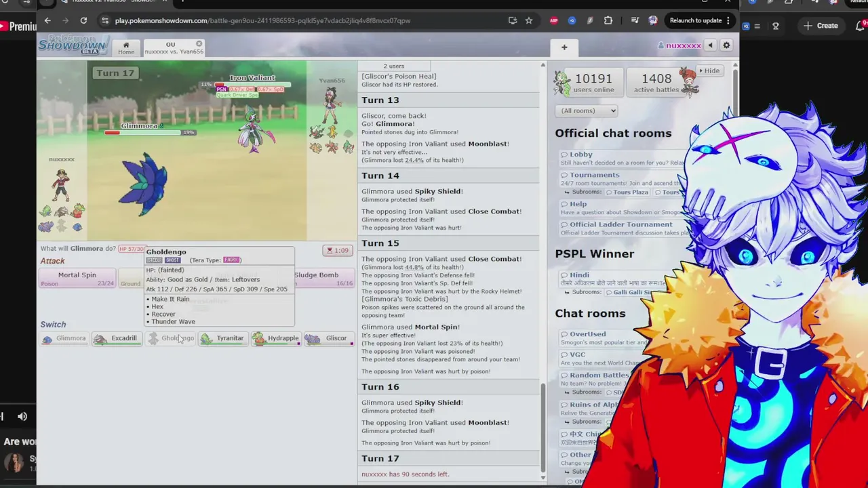Open site information icon in address bar
This screenshot has height=488, width=868.
click(104, 20)
